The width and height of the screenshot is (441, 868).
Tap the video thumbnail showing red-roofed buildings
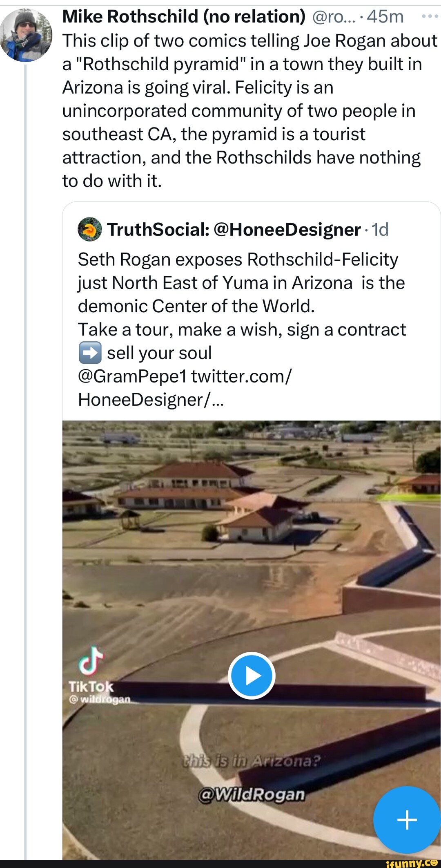point(252,639)
